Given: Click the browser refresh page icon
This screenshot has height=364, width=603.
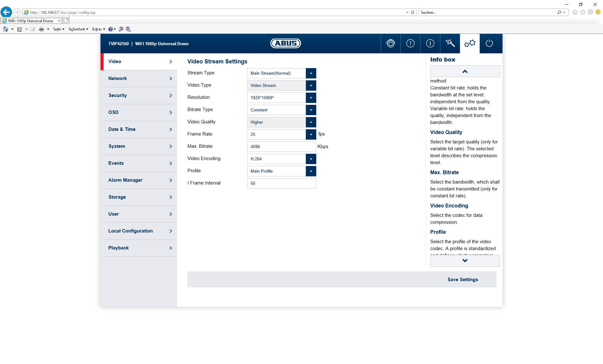Looking at the screenshot, I should point(413,13).
